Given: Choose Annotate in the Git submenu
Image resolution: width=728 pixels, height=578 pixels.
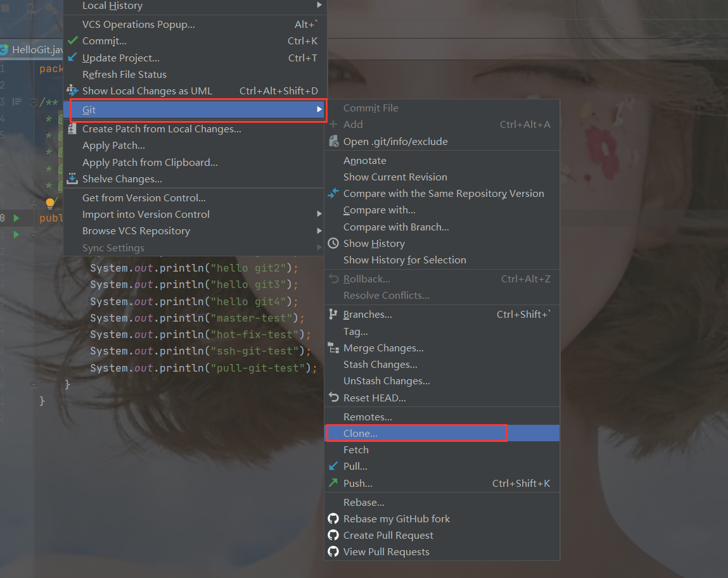Looking at the screenshot, I should coord(442,161).
